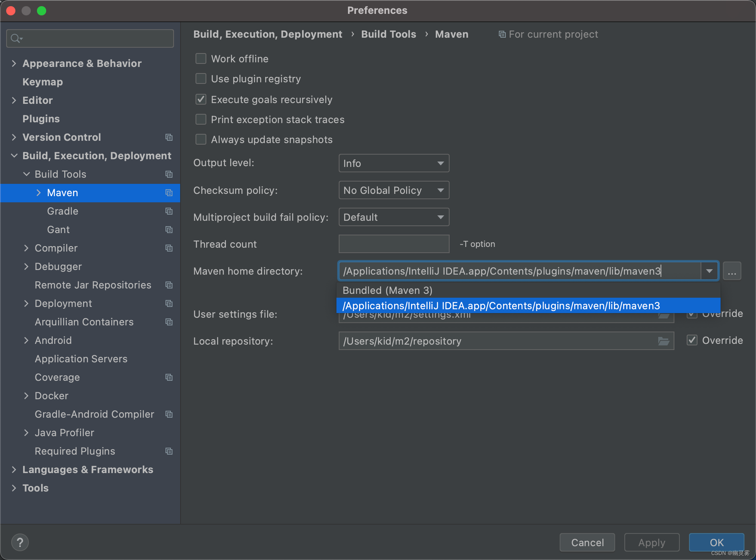This screenshot has width=756, height=560.
Task: Click the project-level icon next to Gradle
Action: pos(169,211)
